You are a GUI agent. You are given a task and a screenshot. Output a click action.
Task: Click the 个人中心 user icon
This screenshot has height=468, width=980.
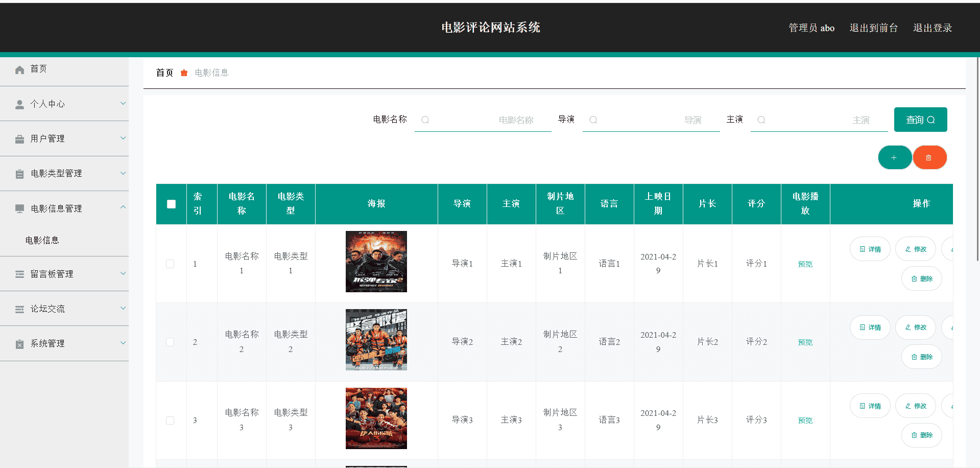tap(19, 104)
